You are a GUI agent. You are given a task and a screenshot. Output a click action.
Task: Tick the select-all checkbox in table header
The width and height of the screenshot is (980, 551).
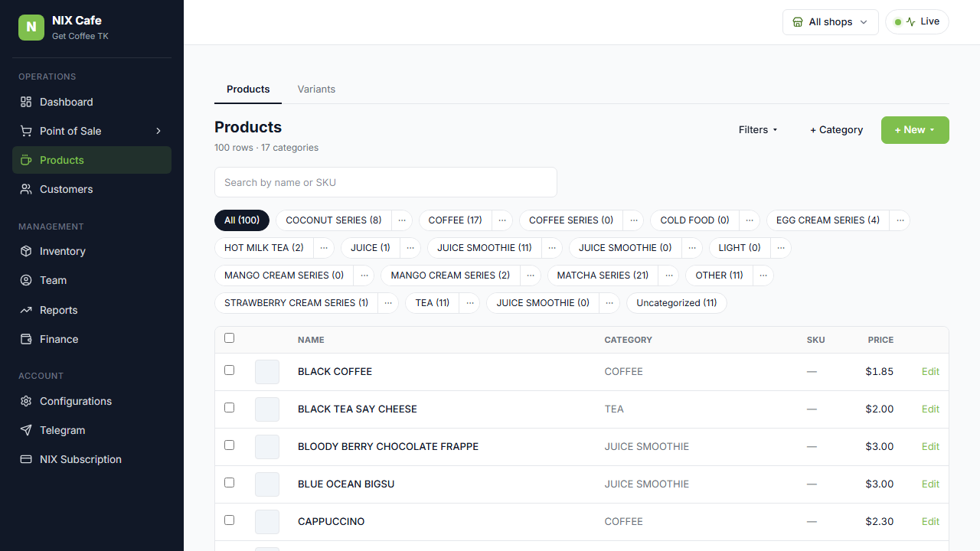(x=229, y=338)
